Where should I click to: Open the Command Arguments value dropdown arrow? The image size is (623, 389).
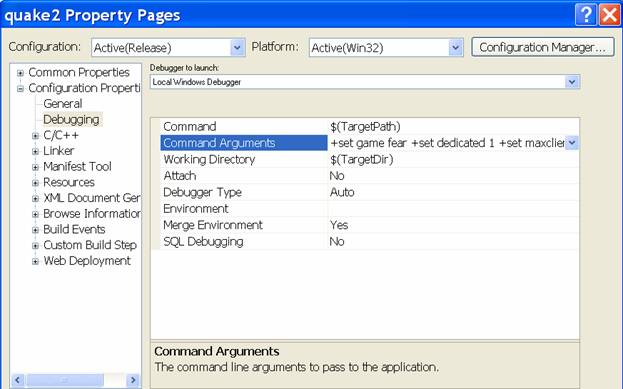coord(571,143)
